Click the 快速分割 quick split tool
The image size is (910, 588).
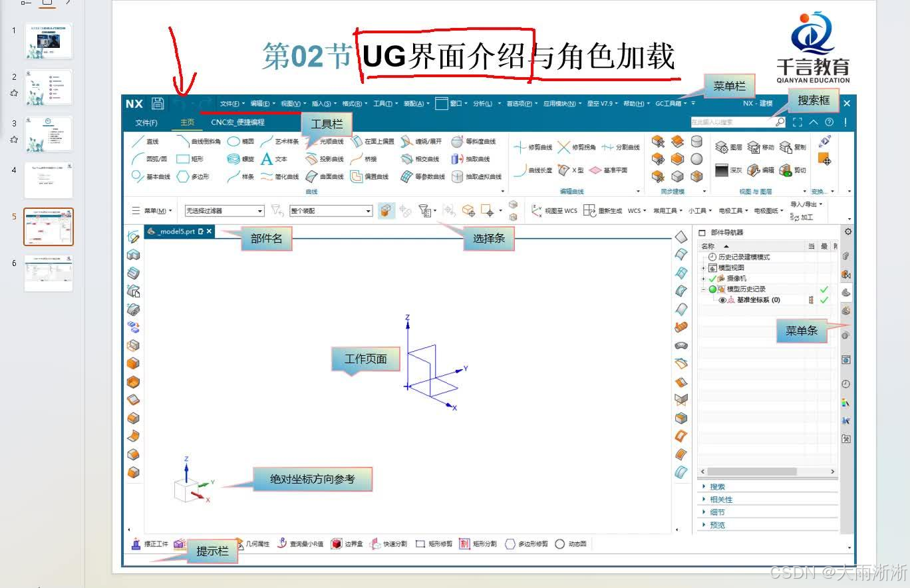[x=388, y=543]
